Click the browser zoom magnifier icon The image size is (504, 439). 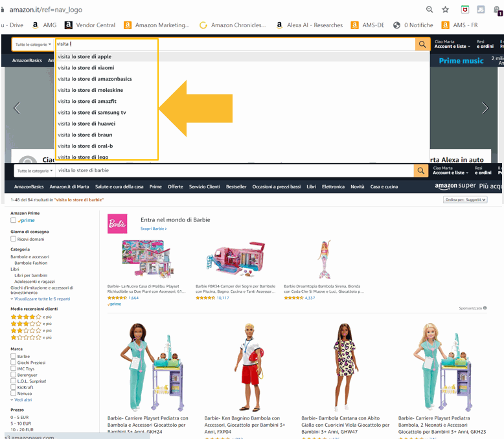430,10
